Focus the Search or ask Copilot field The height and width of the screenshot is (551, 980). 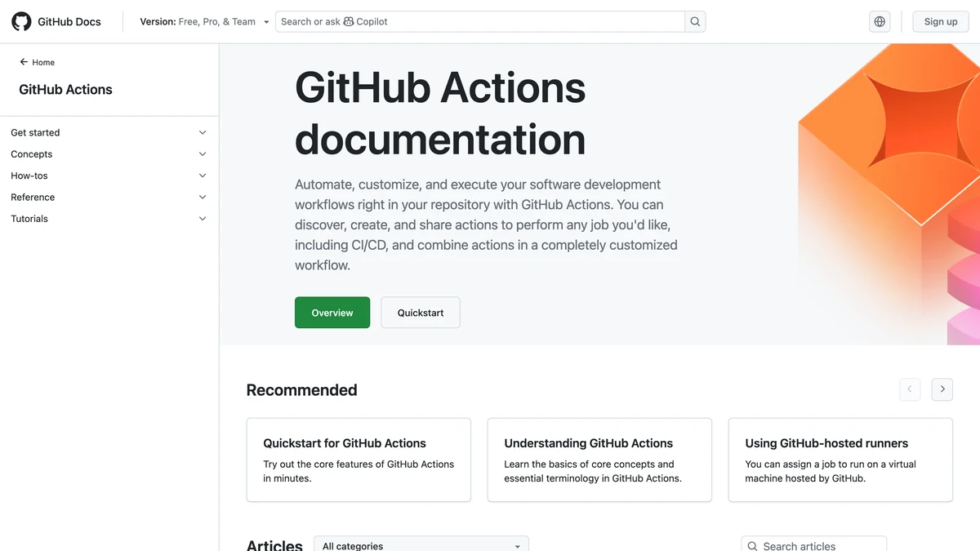tap(480, 21)
